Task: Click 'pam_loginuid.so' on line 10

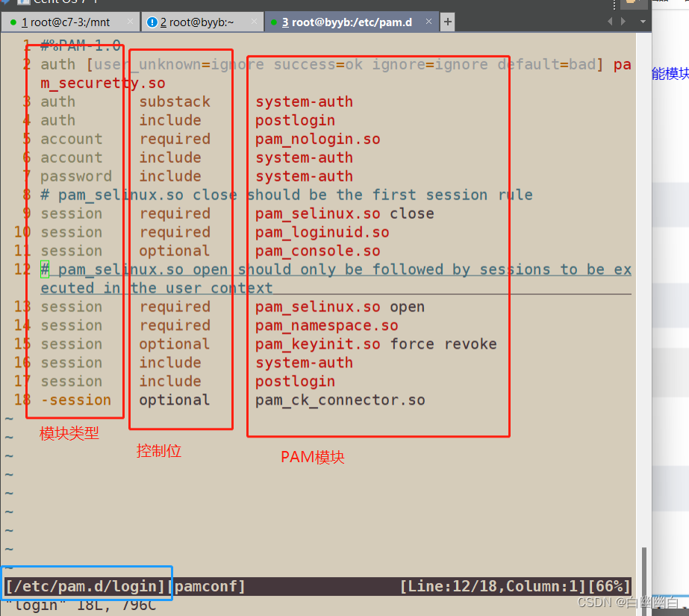Action: pyautogui.click(x=322, y=232)
